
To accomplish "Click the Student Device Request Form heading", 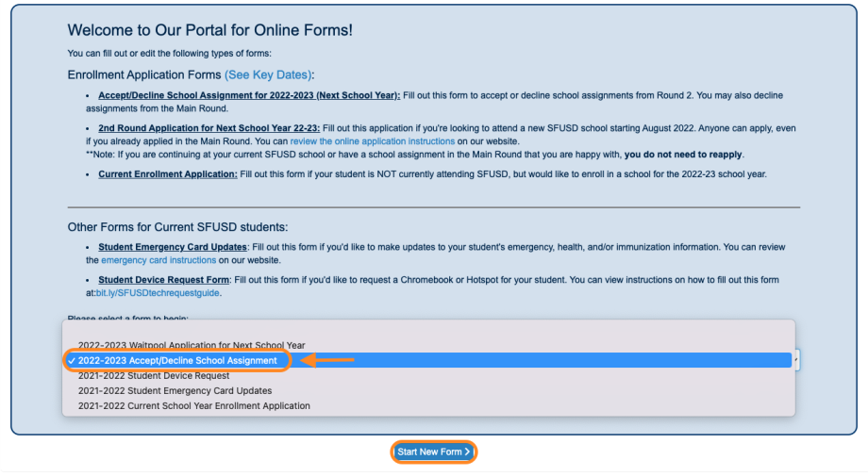I will click(163, 280).
